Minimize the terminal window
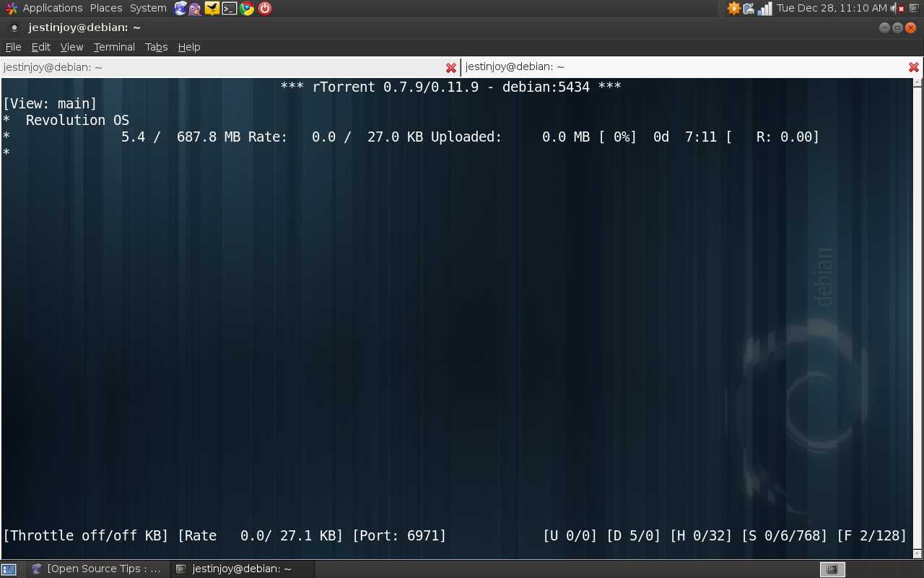The height and width of the screenshot is (578, 924). pyautogui.click(x=884, y=27)
